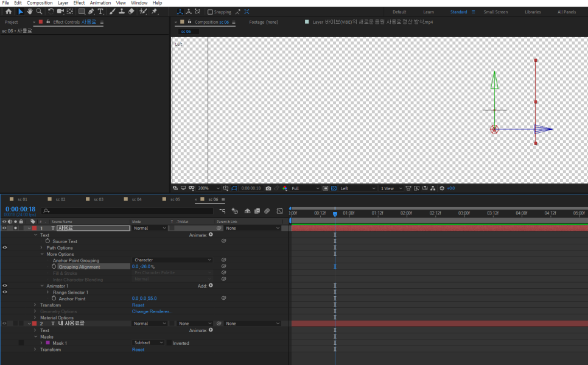588x365 pixels.
Task: Select the Zoom magnifier tool
Action: (39, 12)
